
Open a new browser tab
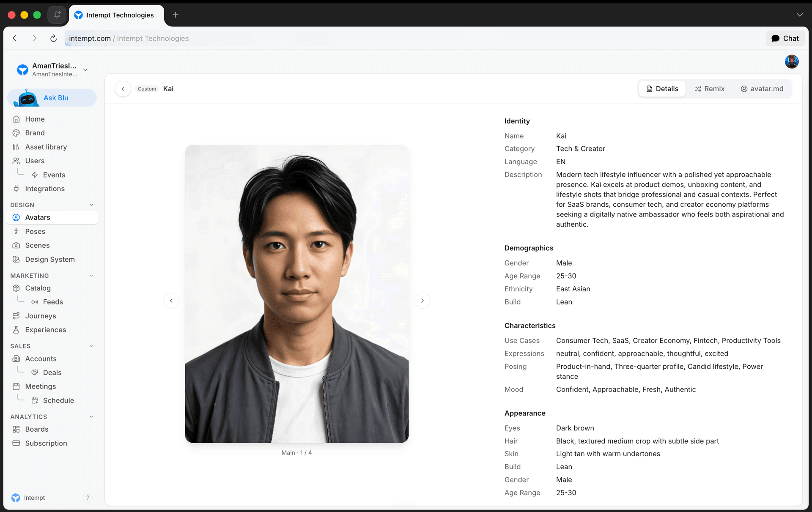point(176,15)
